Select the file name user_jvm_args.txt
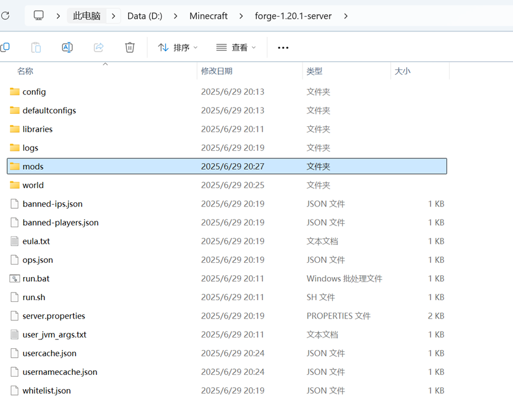Screen dimensions: 513x420 pos(55,335)
